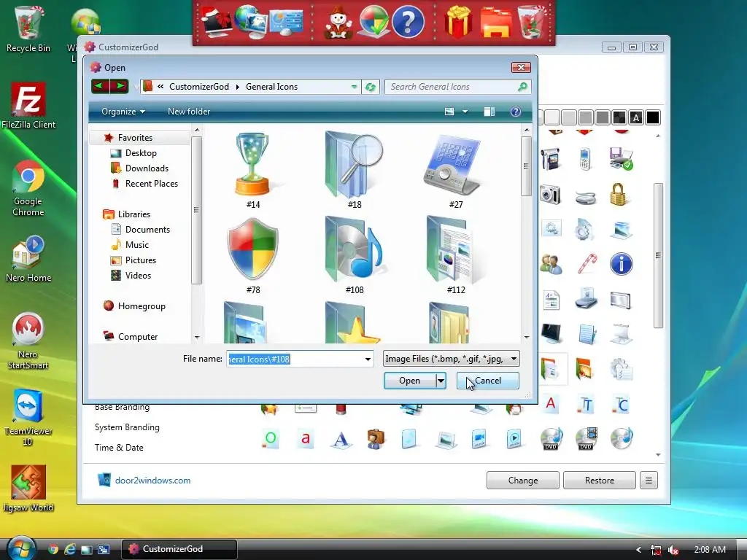Select the text 'A' background swatch

(x=636, y=117)
